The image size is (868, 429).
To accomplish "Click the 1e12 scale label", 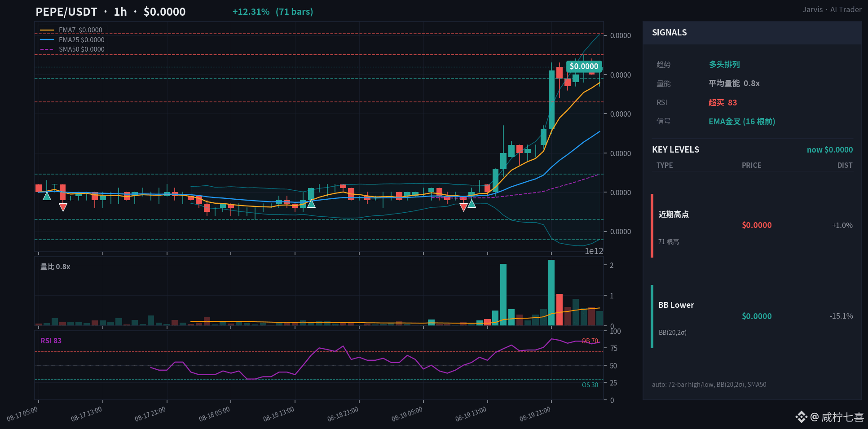I will click(x=594, y=251).
